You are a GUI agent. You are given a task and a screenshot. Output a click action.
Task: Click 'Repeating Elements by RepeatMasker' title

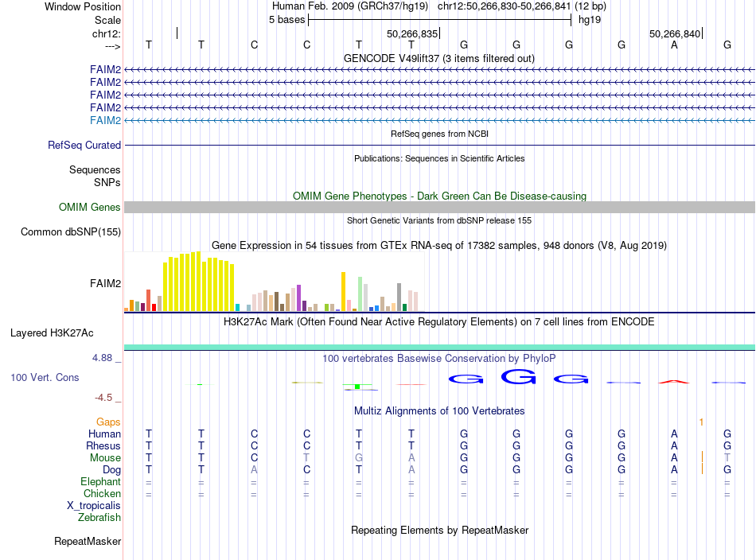click(439, 530)
